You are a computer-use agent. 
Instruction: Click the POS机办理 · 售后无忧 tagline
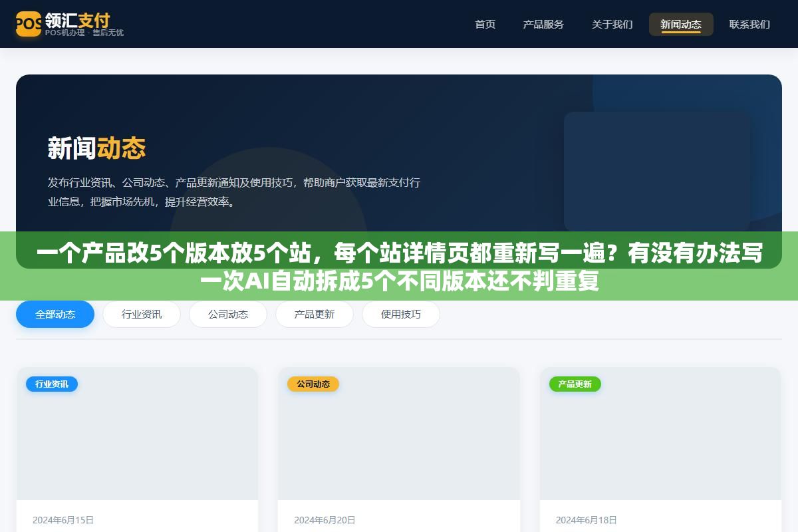84,33
